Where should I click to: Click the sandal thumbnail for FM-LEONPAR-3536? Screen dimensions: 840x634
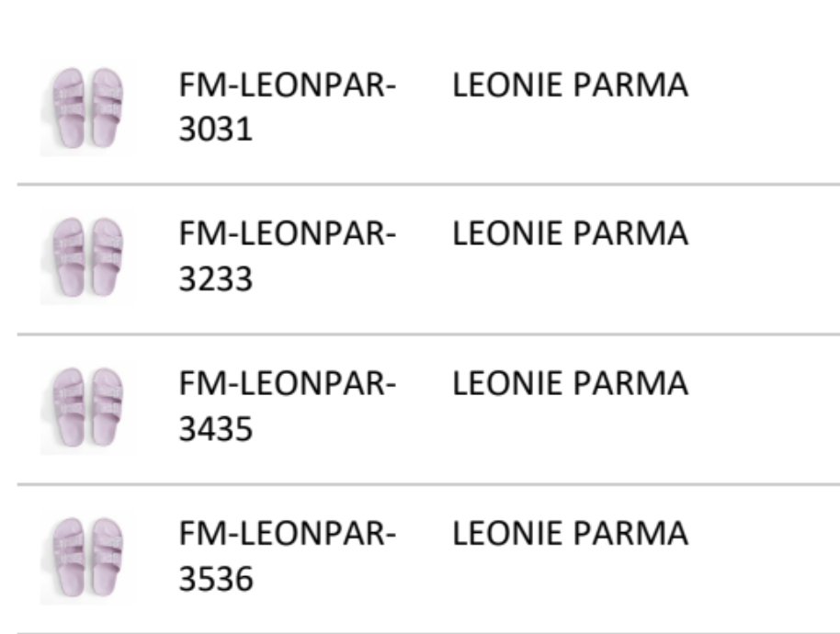(x=87, y=559)
